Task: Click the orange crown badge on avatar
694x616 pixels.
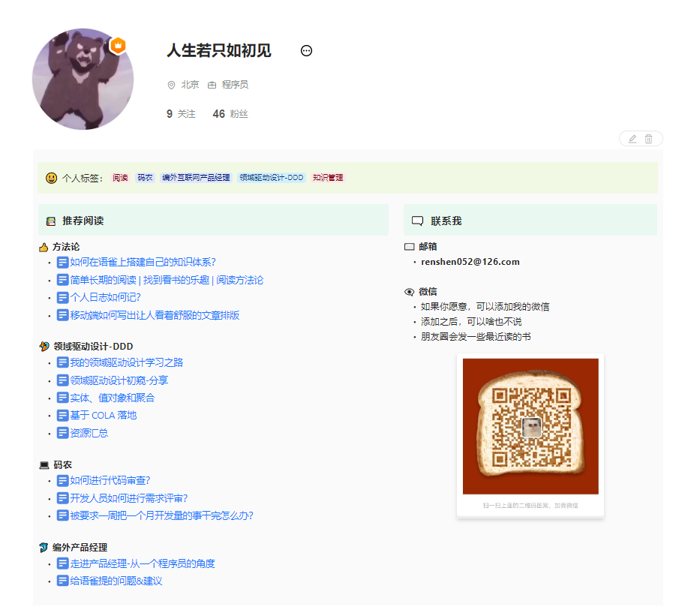Action: tap(118, 46)
